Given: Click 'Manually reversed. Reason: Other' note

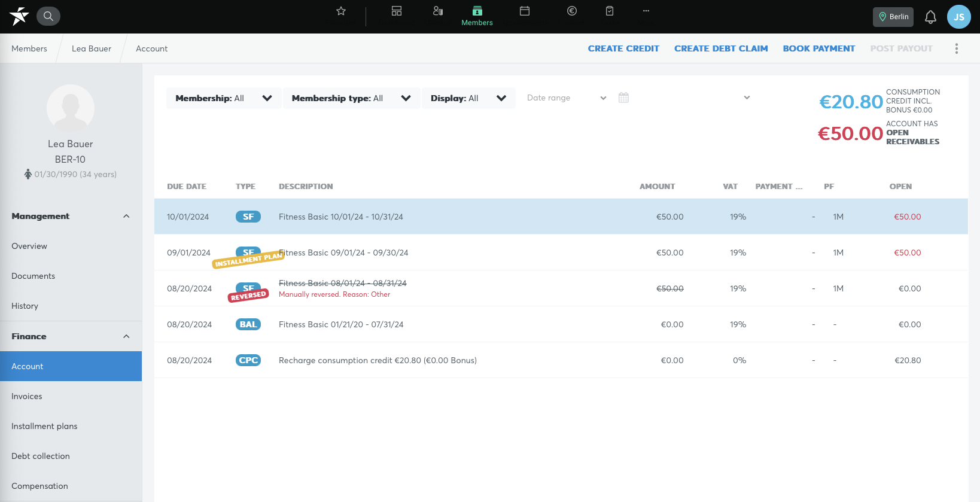Looking at the screenshot, I should pos(334,294).
